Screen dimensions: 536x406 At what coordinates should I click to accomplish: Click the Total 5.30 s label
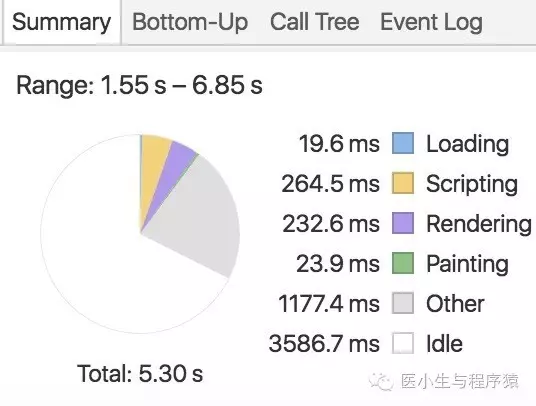(140, 373)
